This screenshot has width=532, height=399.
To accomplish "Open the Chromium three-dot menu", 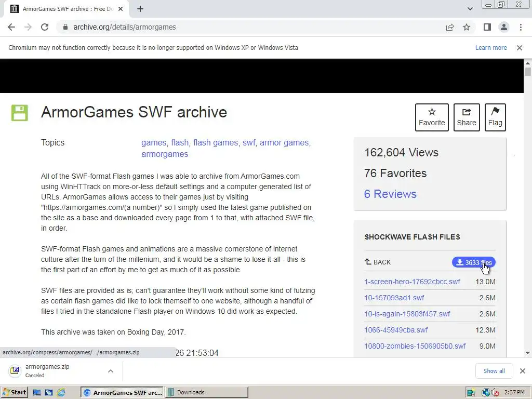I will point(521,27).
